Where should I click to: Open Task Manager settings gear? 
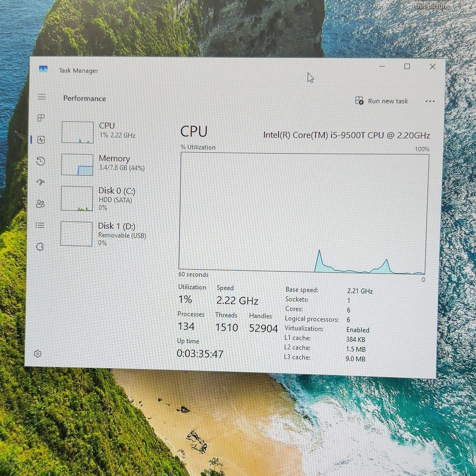38,354
